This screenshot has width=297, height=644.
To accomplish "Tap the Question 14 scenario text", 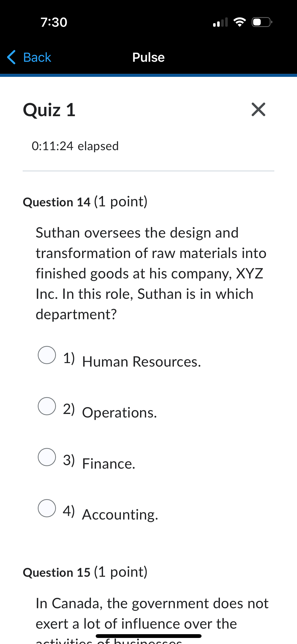I will click(x=149, y=272).
